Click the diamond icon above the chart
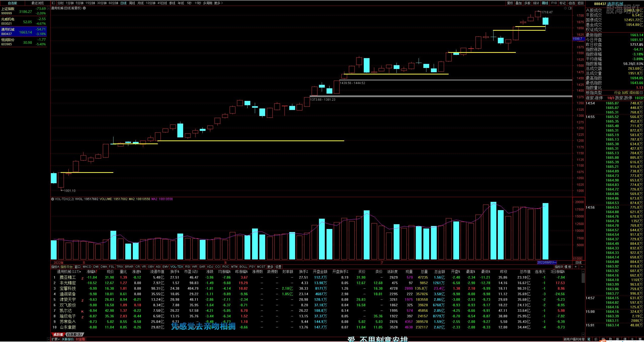This screenshot has width=644, height=342. click(565, 8)
